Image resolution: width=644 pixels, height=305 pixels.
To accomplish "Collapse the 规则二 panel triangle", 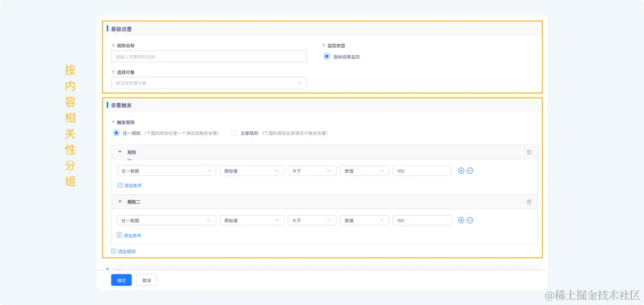I will click(x=120, y=202).
